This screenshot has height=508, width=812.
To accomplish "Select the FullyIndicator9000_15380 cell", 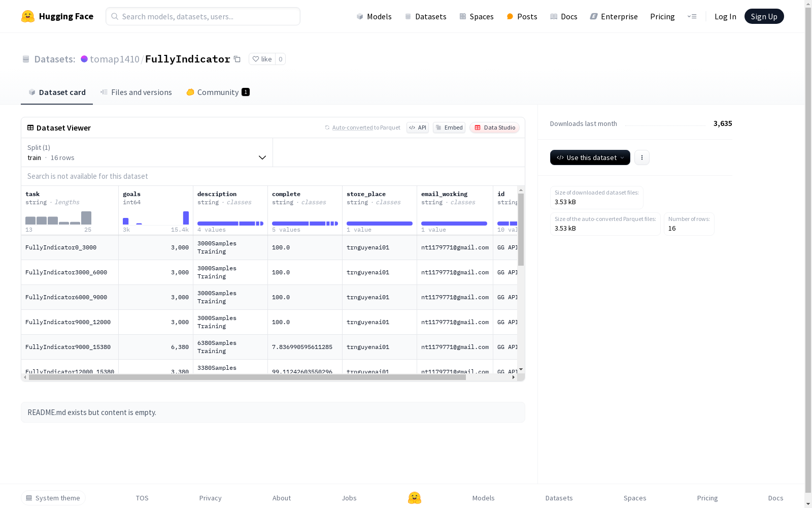I will coord(70,347).
